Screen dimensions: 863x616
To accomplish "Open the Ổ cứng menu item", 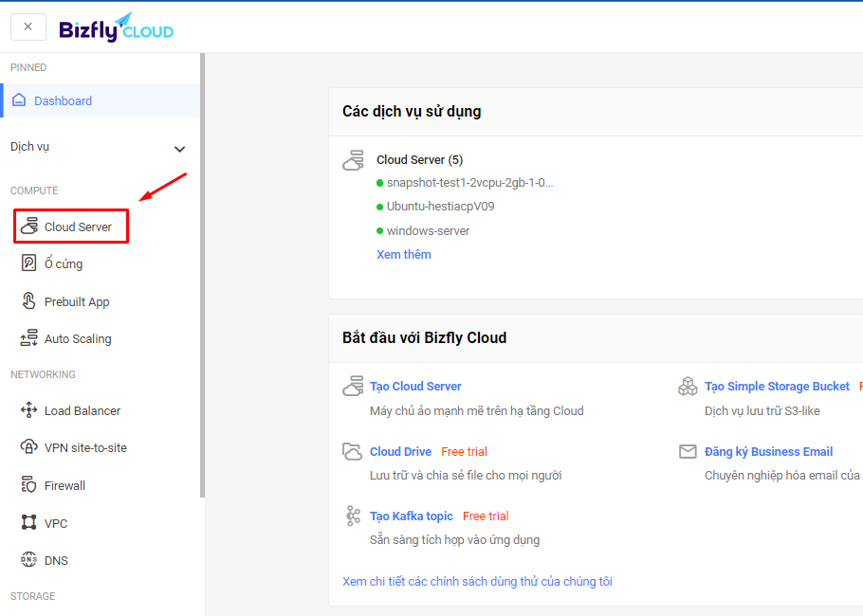I will (64, 264).
